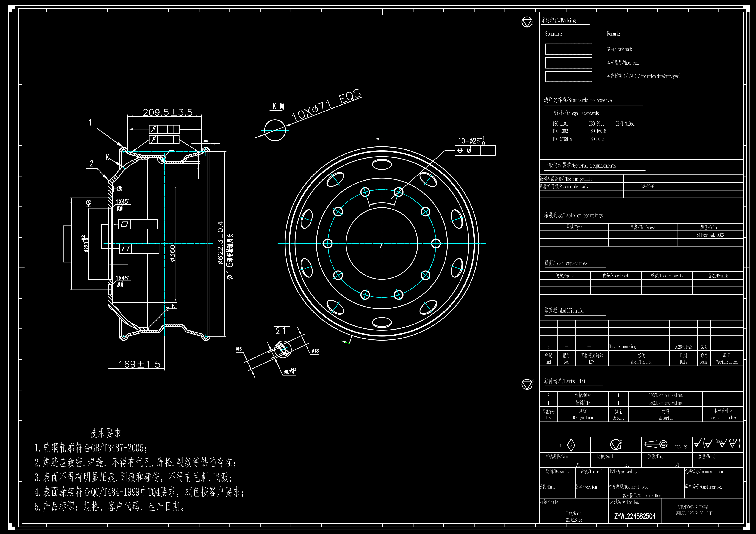Click the diamond K symbol in title block
This screenshot has height=534, width=756.
click(571, 445)
